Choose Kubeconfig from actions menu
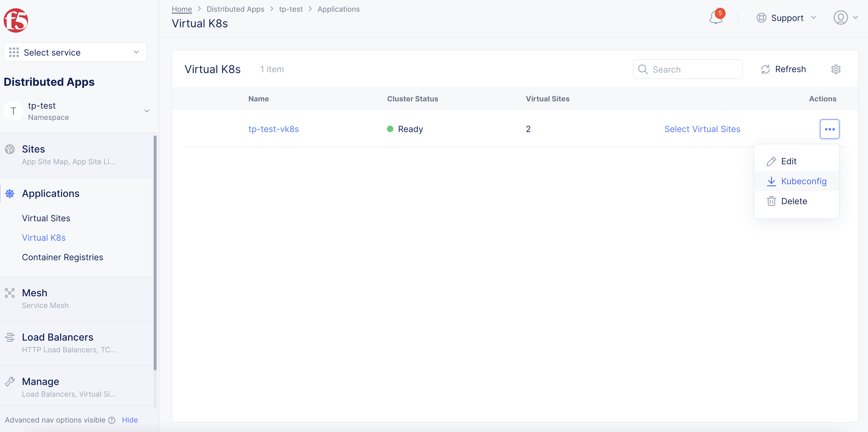The height and width of the screenshot is (432, 868). [x=803, y=181]
